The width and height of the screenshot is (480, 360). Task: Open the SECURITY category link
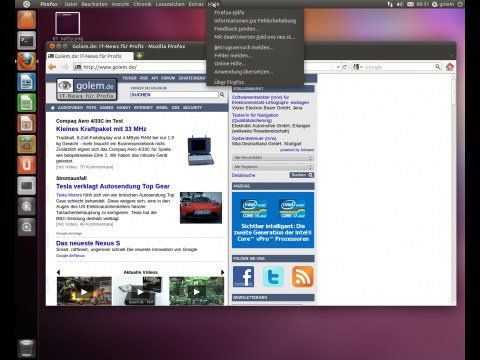[x=192, y=108]
